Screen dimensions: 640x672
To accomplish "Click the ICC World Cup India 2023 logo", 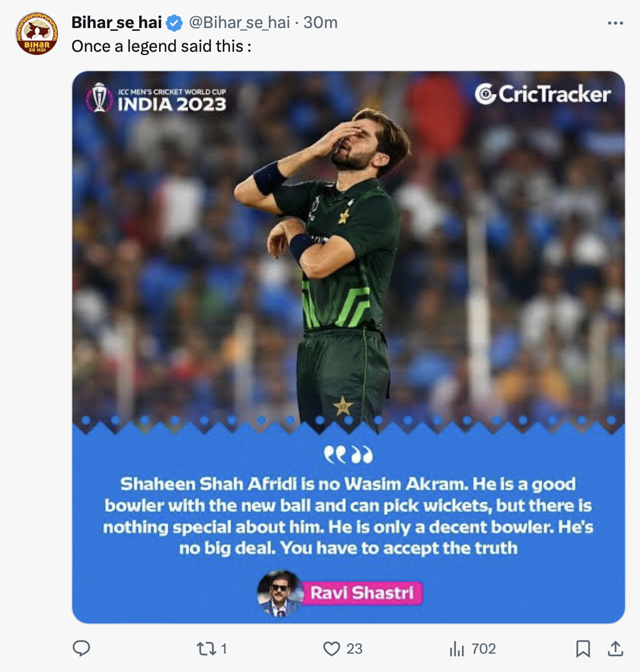I will point(156,98).
